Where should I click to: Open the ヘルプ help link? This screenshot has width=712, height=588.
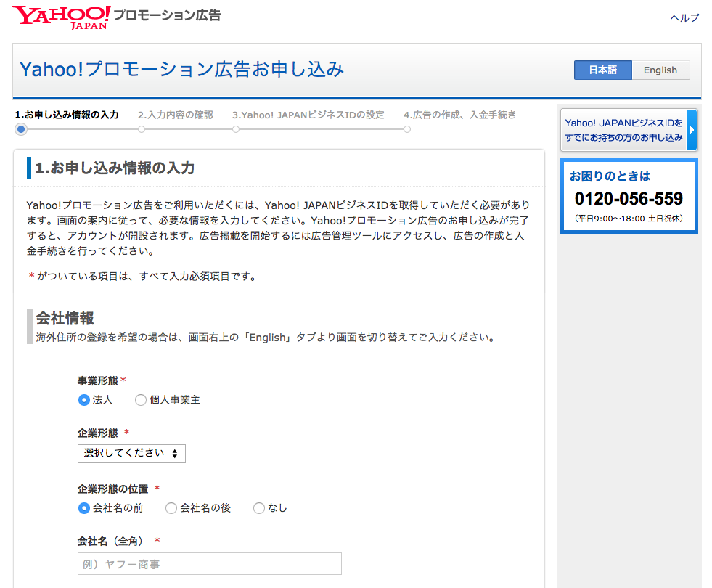[684, 18]
